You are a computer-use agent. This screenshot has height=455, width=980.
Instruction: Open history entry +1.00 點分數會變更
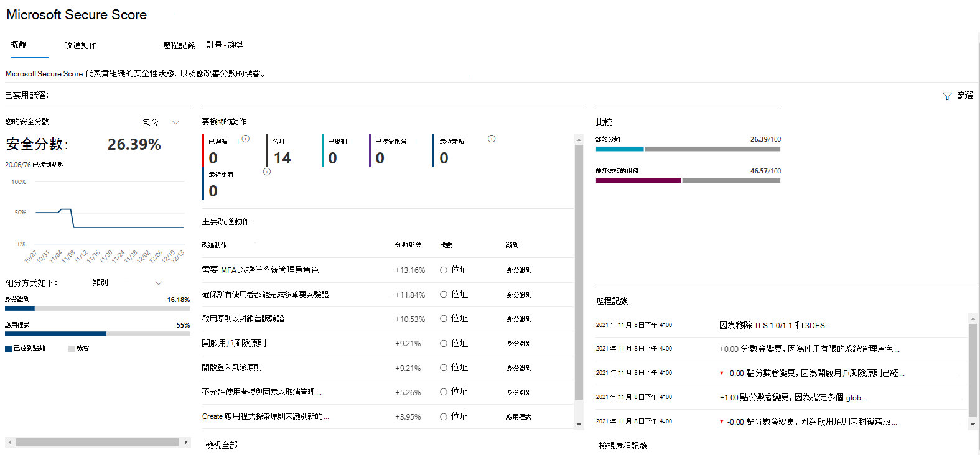793,397
